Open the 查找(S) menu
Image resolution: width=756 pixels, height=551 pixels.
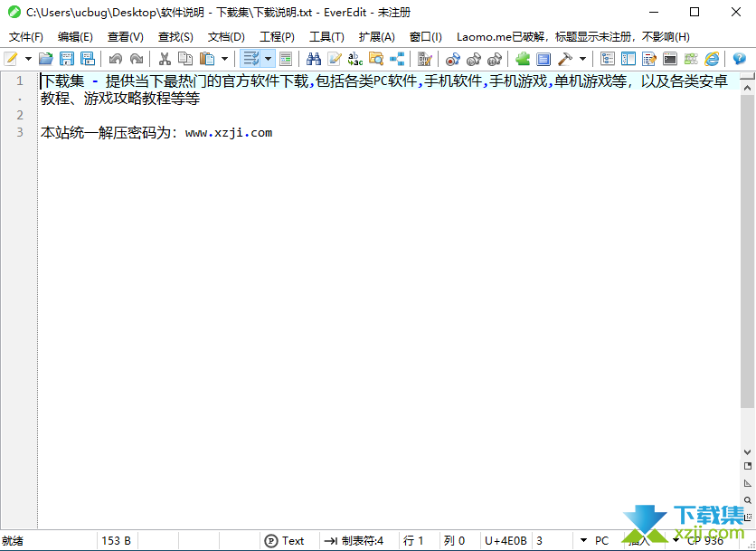[175, 37]
